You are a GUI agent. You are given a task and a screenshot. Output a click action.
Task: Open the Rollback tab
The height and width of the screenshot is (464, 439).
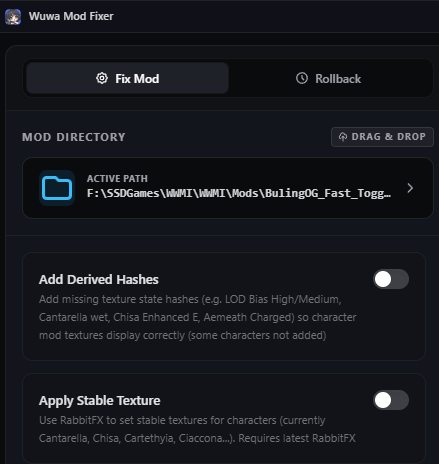coord(329,78)
